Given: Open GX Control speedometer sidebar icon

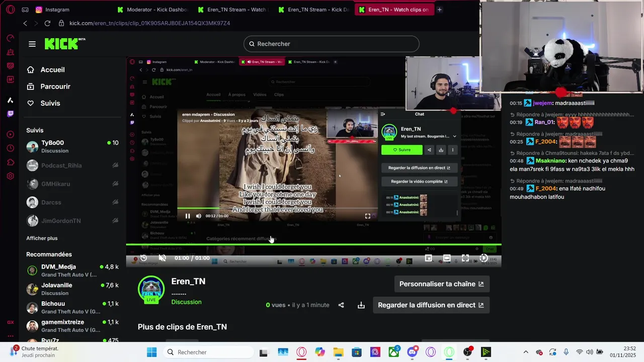Looking at the screenshot, I should click(x=10, y=38).
